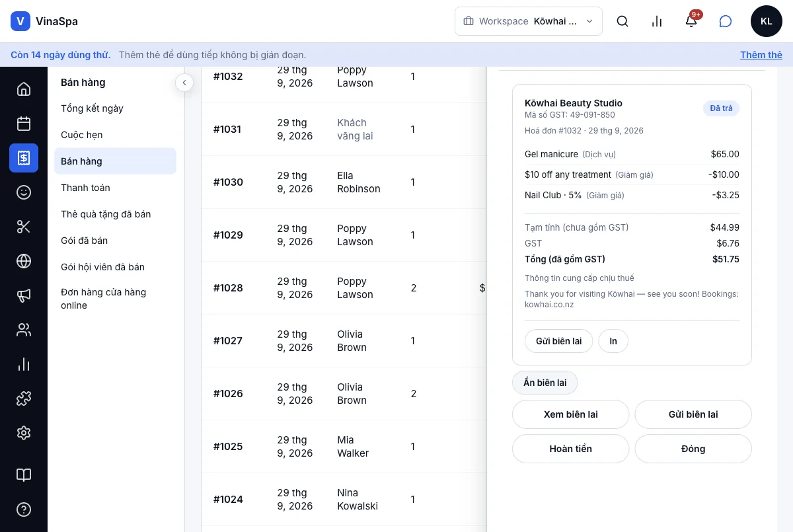
Task: Open notifications bell with 9+ badge
Action: pyautogui.click(x=691, y=21)
